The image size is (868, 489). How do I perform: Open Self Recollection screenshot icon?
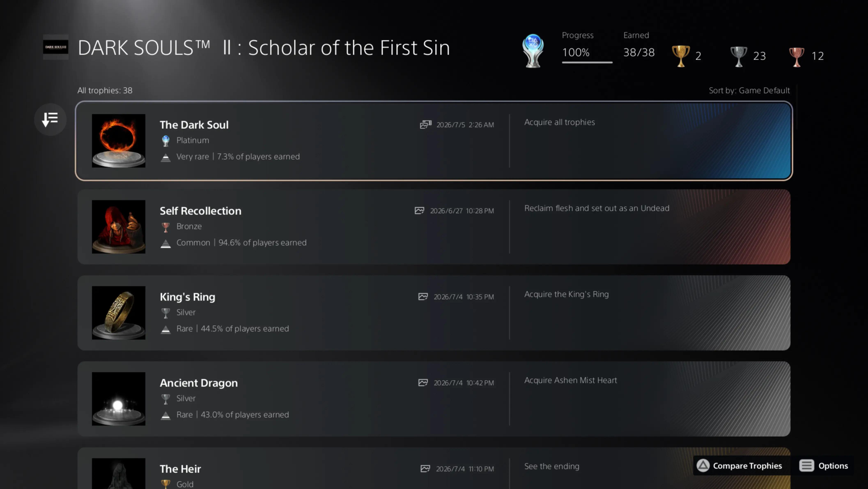pos(419,210)
